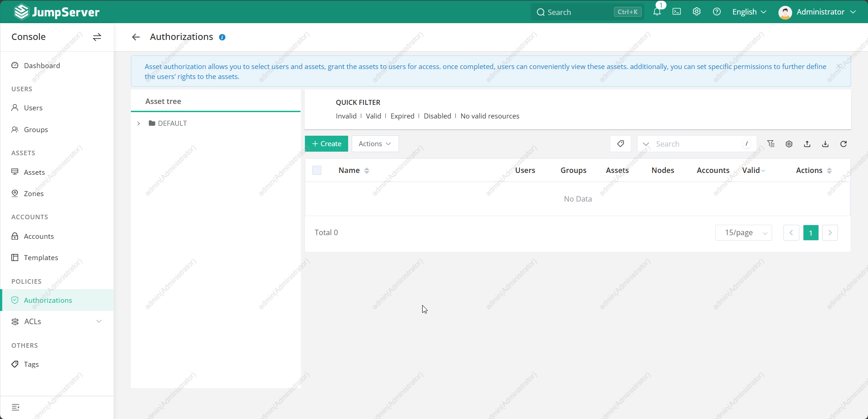Click the tag filter icon button

coord(620,144)
